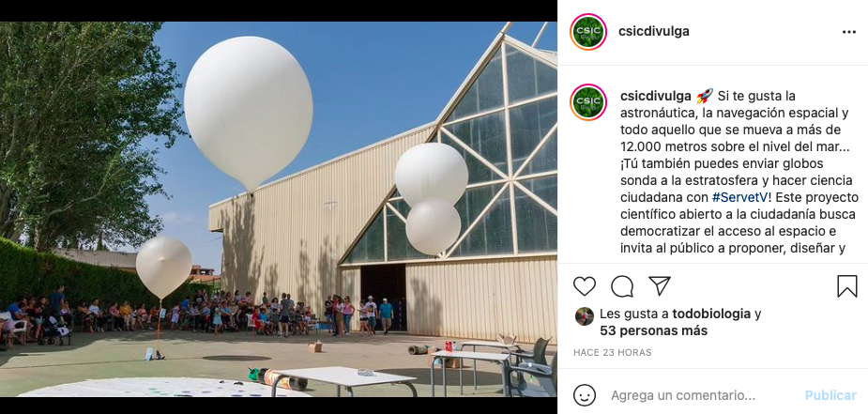Open the HACE 23 HORAS timestamp
Image resolution: width=868 pixels, height=414 pixels.
[612, 353]
